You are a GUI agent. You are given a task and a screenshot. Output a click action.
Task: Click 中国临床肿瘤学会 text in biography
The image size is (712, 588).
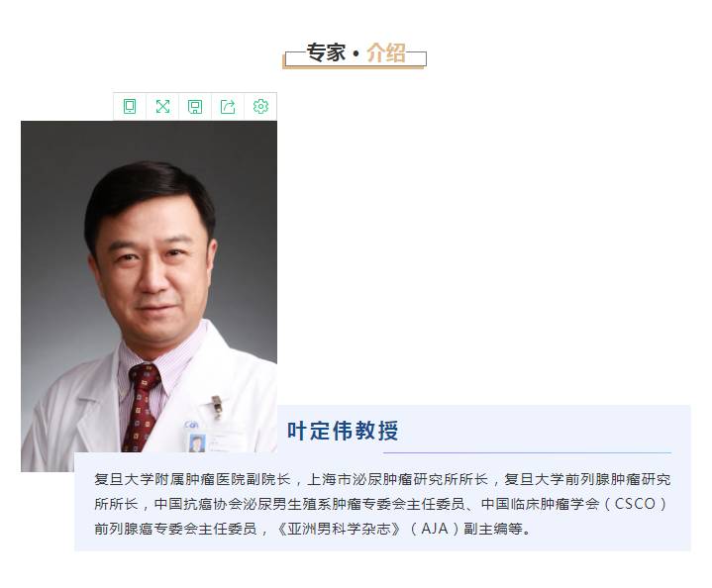pos(541,504)
